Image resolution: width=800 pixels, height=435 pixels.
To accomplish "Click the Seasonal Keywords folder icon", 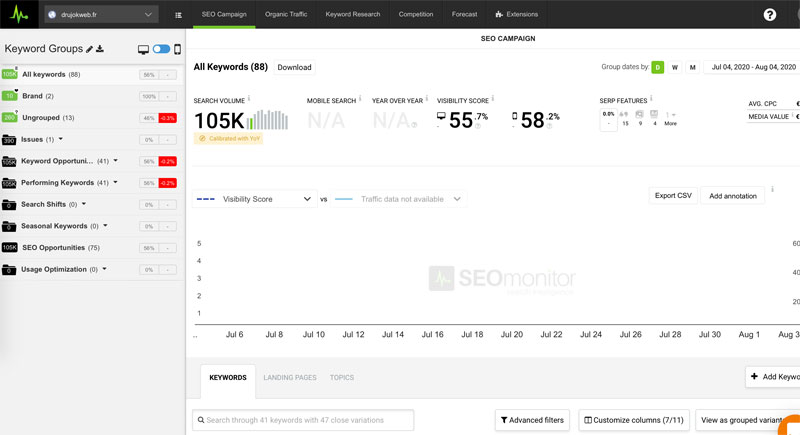I will 9,226.
